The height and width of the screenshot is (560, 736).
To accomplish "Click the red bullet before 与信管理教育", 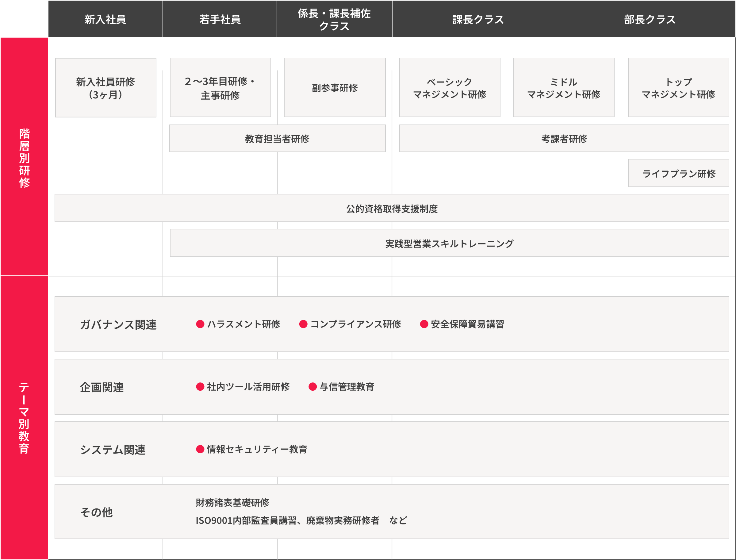I will tap(312, 387).
